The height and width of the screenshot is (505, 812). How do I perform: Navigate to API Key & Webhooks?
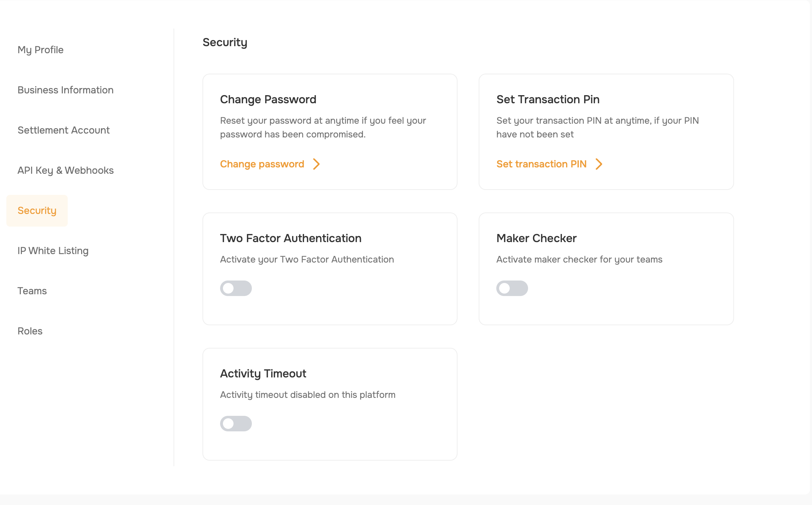(x=66, y=171)
